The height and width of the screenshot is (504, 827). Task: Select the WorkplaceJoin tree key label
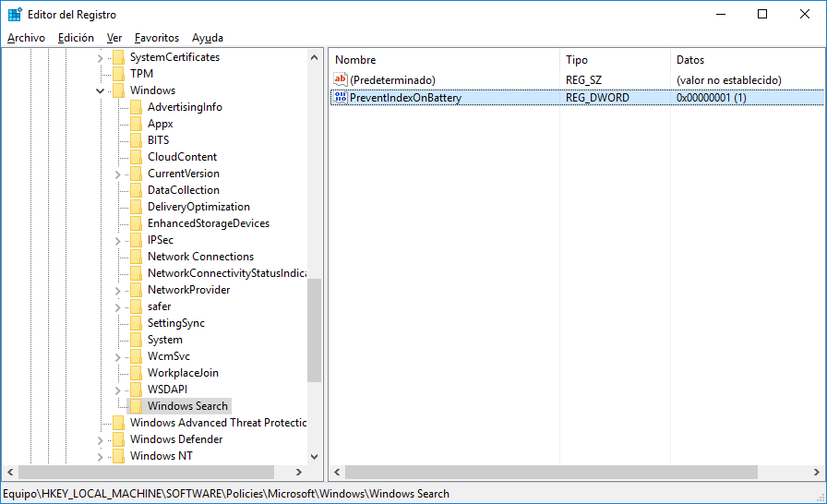(183, 373)
